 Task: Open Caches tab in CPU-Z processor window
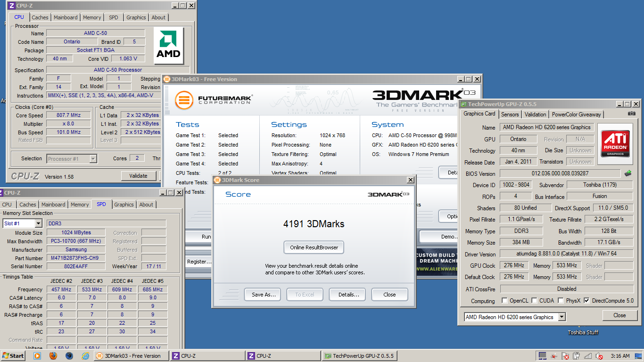[40, 17]
